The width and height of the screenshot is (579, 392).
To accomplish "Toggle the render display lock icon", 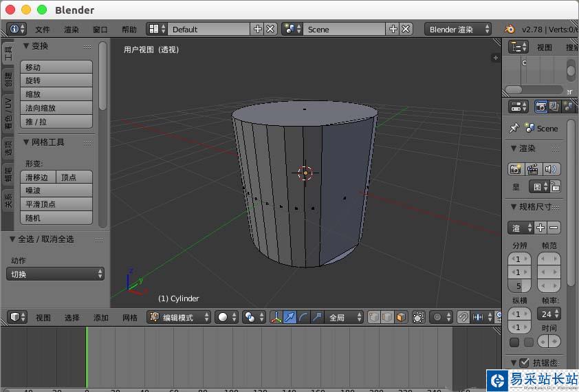I will coord(556,186).
